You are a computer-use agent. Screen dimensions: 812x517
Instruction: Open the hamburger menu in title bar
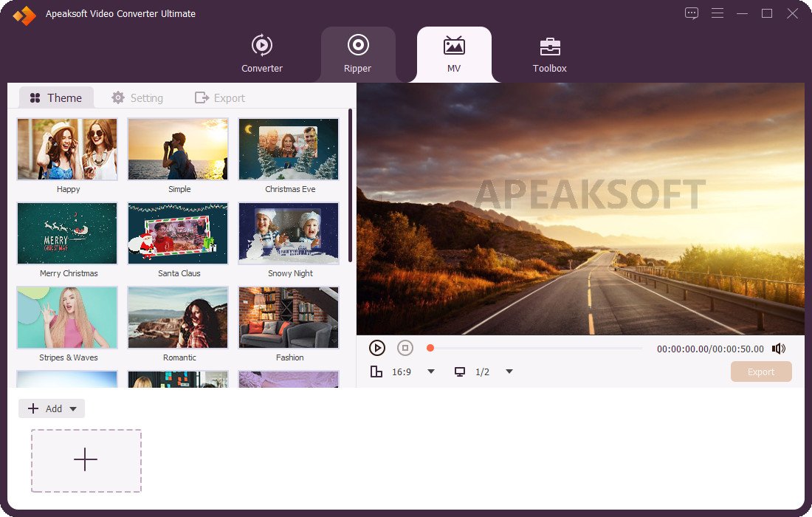coord(718,13)
